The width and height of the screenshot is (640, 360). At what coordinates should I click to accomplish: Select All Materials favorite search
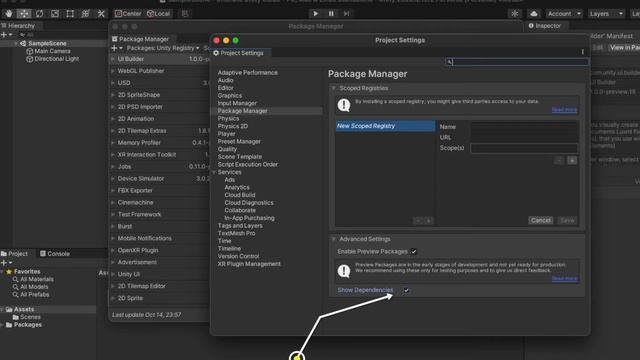(x=37, y=279)
